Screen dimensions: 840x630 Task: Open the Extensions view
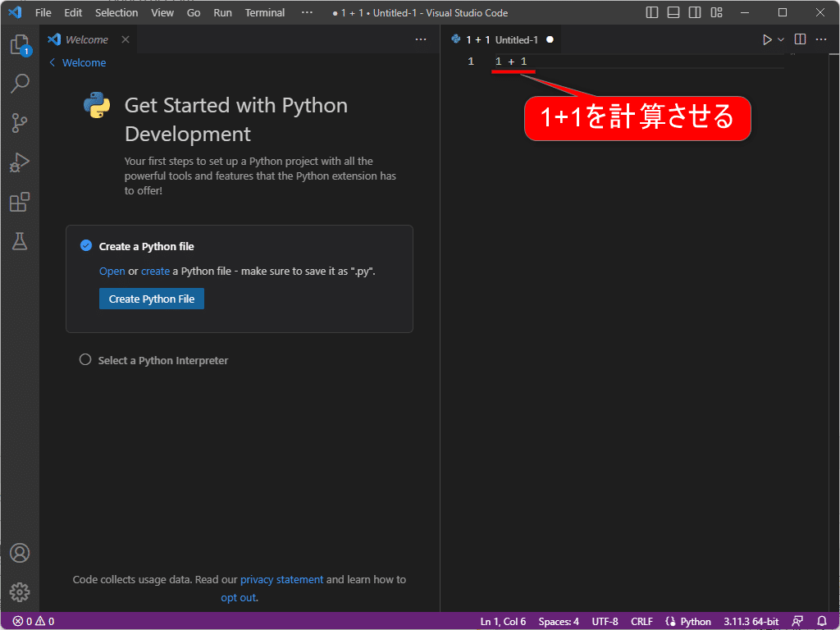pos(20,202)
